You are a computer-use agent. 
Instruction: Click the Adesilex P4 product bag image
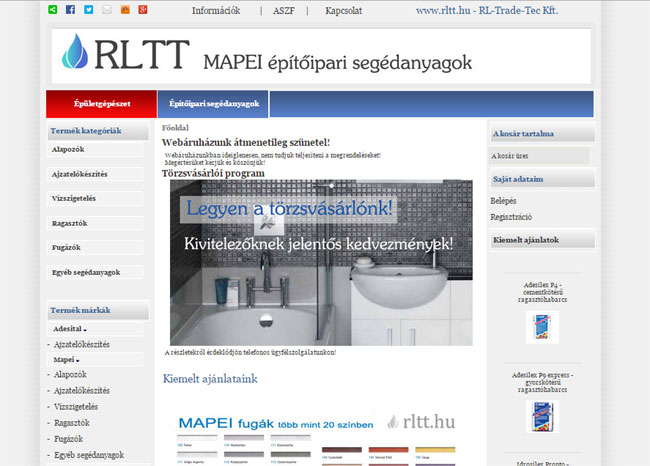(542, 327)
